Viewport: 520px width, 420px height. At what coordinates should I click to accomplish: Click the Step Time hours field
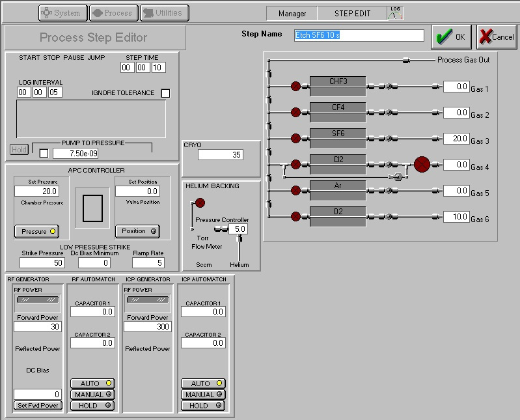point(128,68)
